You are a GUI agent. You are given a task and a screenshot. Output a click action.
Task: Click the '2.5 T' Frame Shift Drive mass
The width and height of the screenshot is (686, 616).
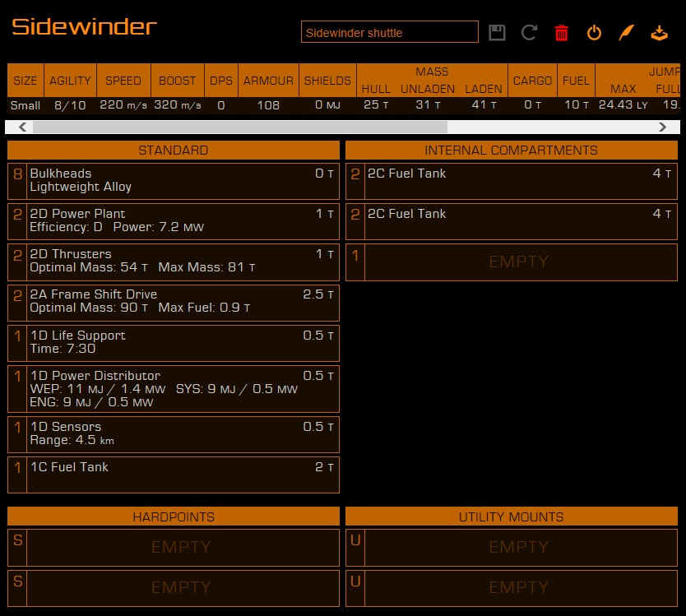(x=318, y=294)
